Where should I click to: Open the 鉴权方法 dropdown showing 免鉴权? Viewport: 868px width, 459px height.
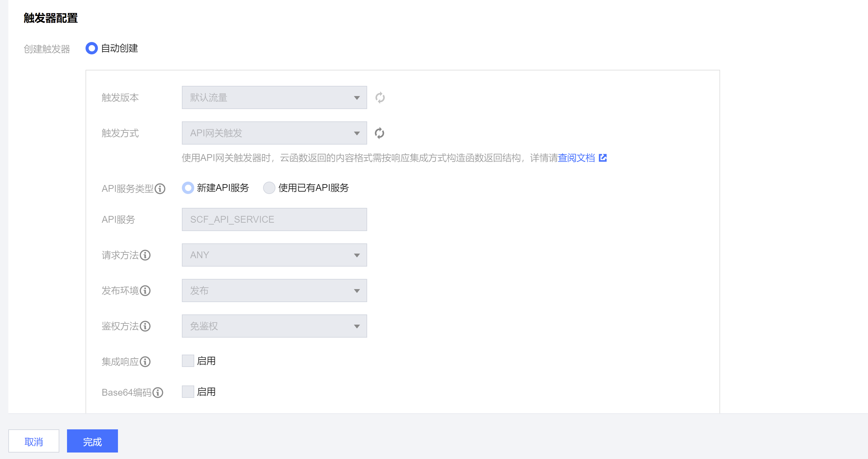274,326
